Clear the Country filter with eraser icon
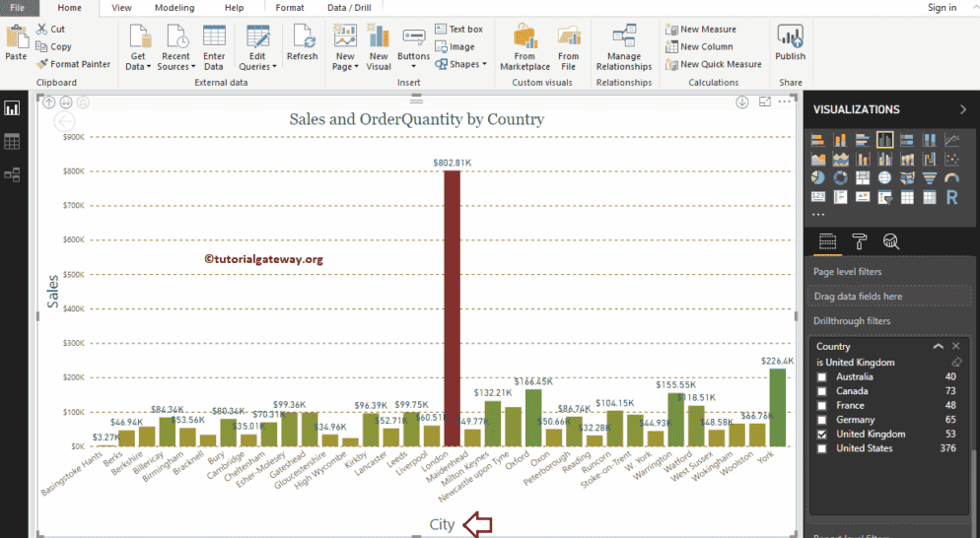This screenshot has height=538, width=980. pyautogui.click(x=955, y=363)
